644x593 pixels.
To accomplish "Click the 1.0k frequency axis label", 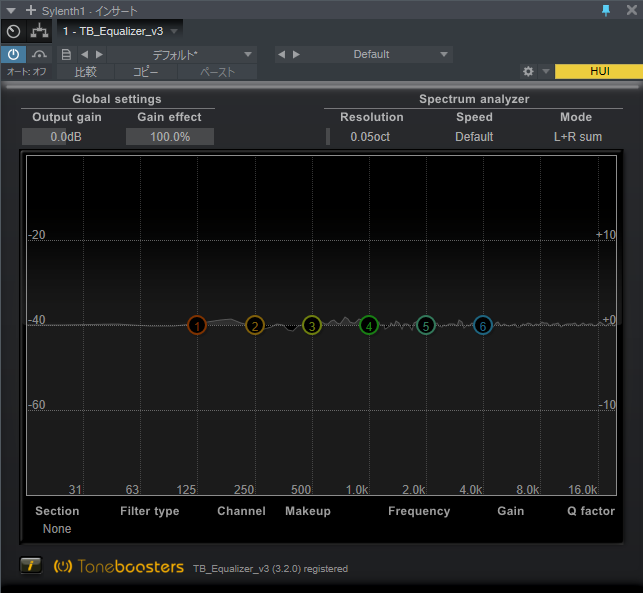I will coord(357,490).
